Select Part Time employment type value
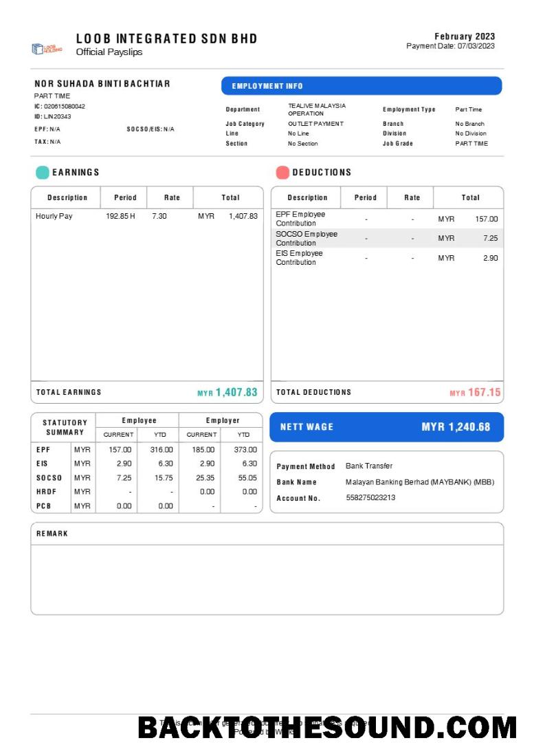534x756 pixels. pos(469,109)
